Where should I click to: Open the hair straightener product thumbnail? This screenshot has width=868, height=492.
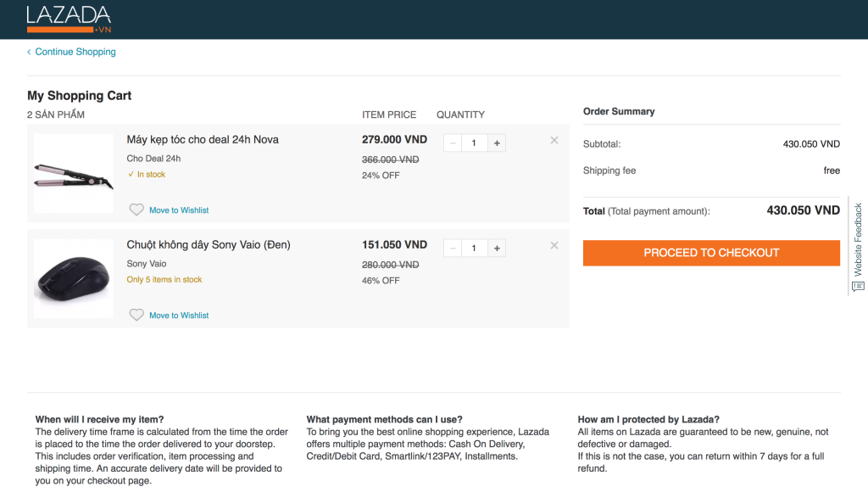point(74,173)
